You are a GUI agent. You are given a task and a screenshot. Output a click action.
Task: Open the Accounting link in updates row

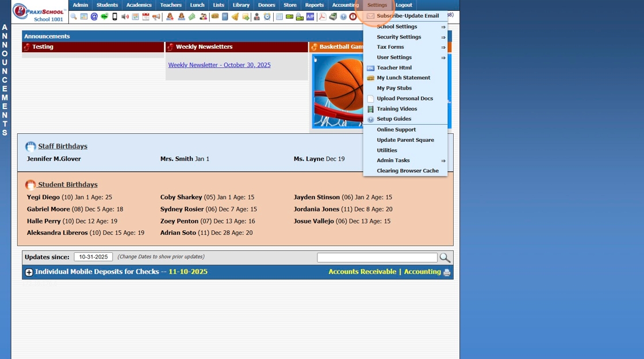tap(422, 272)
